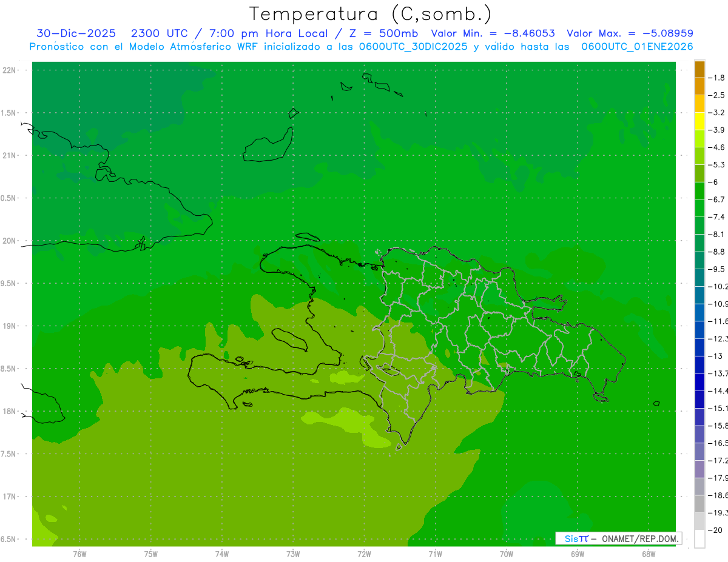Viewport: 728px width, 562px height.
Task: Click the '17N' latitude label
Action: [x=10, y=497]
